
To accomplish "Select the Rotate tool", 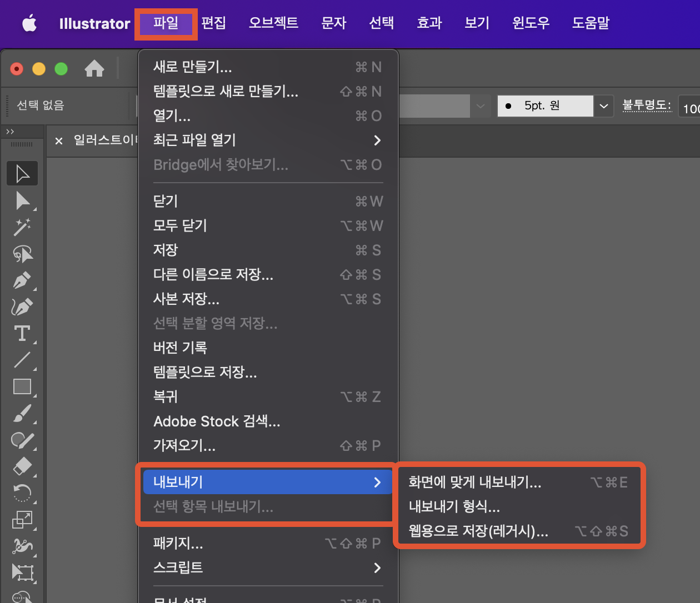I will tap(22, 493).
